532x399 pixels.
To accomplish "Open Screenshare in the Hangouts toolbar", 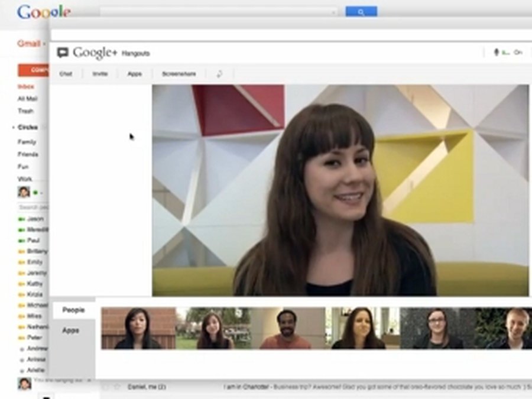I will [179, 74].
